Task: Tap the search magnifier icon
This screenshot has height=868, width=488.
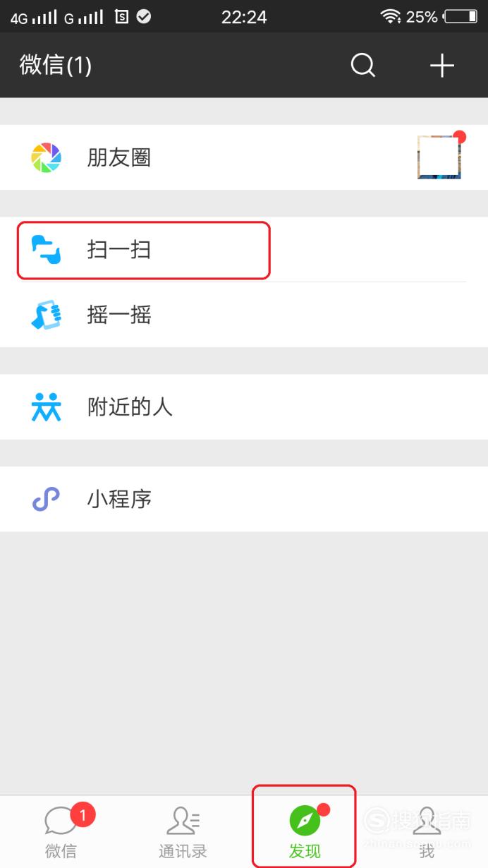Action: click(363, 66)
